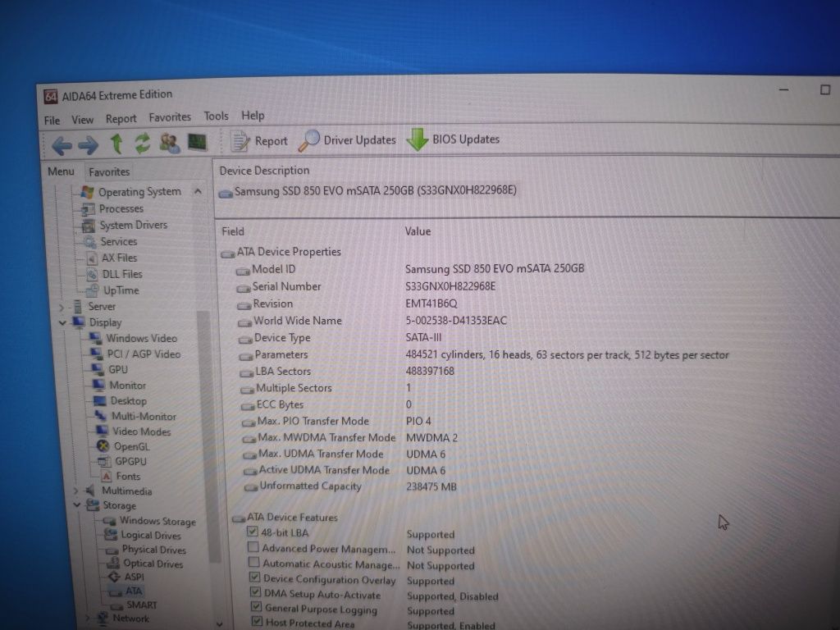The width and height of the screenshot is (840, 630).
Task: Click the system monitor icon in toolbar
Action: point(197,142)
